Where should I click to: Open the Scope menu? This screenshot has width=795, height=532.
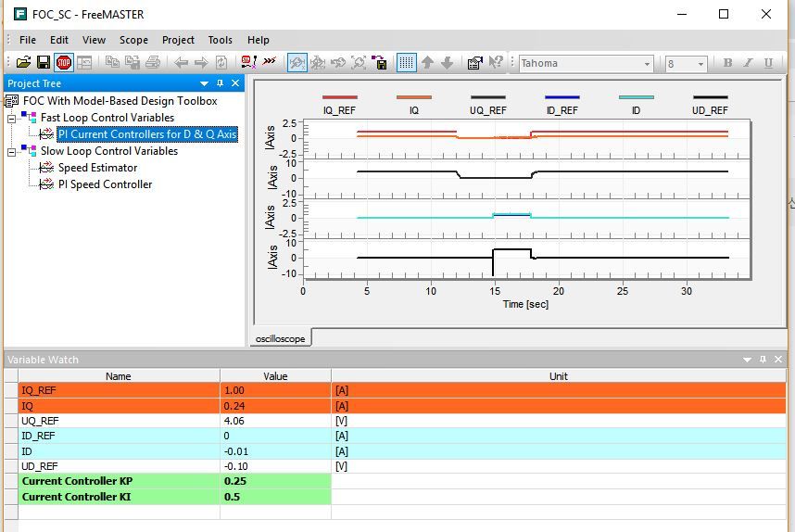pos(133,40)
